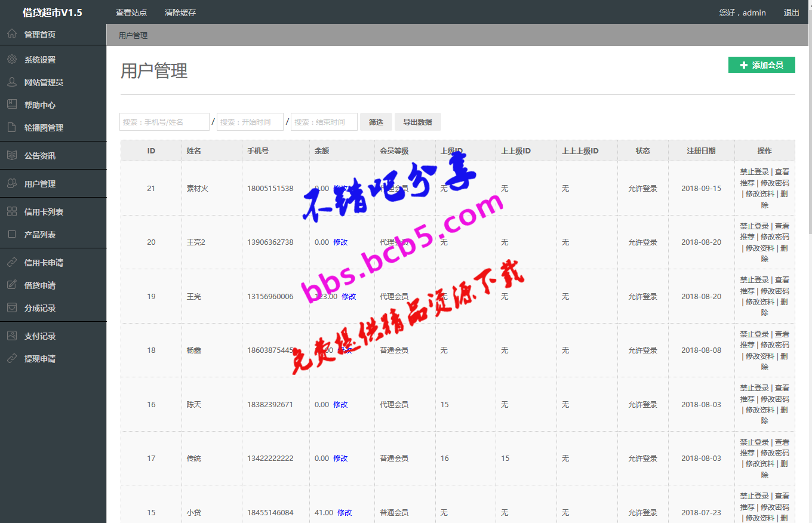Click 退出 in the top bar
The width and height of the screenshot is (812, 523).
[791, 13]
